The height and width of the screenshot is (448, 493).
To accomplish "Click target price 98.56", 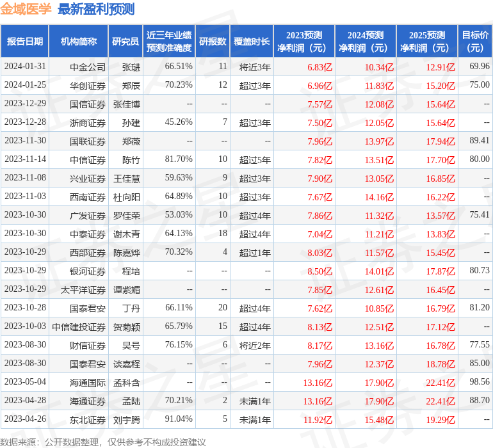I will click(480, 381).
